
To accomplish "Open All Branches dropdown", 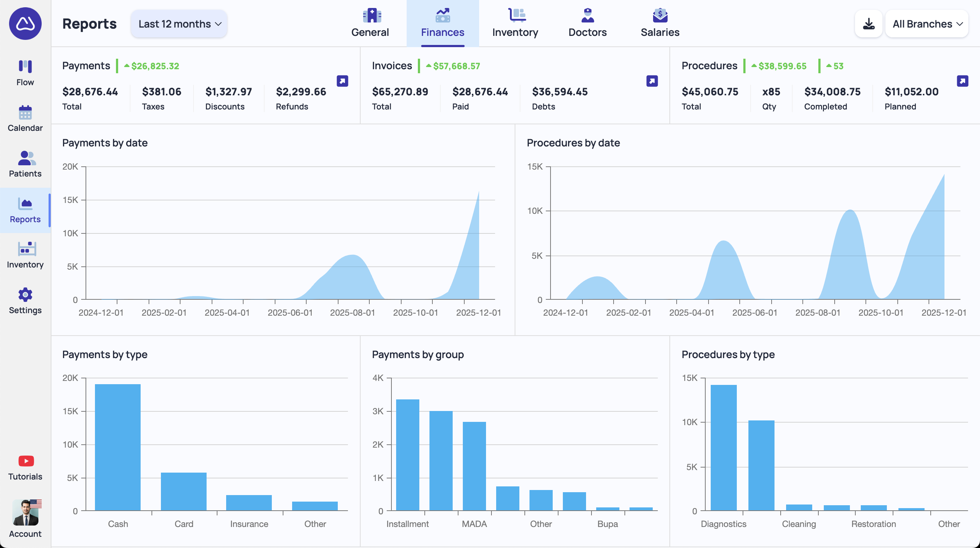I will (x=927, y=24).
